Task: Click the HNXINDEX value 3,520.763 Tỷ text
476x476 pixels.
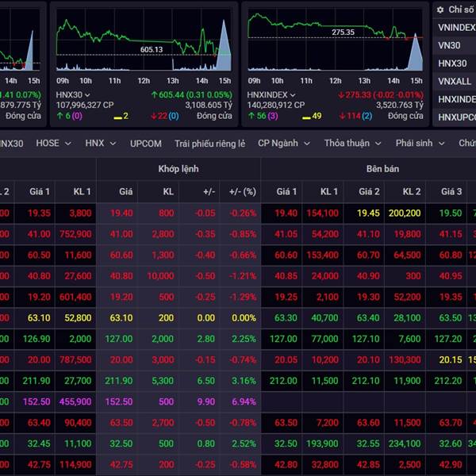Action: pyautogui.click(x=400, y=105)
